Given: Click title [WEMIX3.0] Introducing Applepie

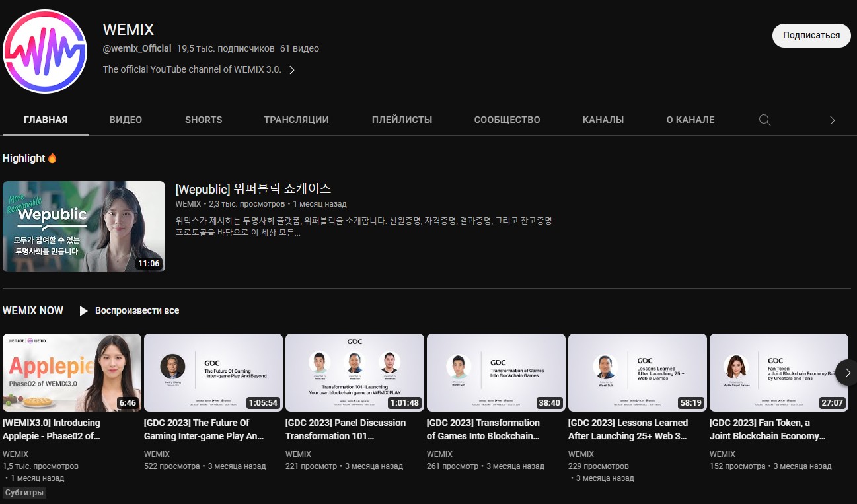Looking at the screenshot, I should 52,429.
